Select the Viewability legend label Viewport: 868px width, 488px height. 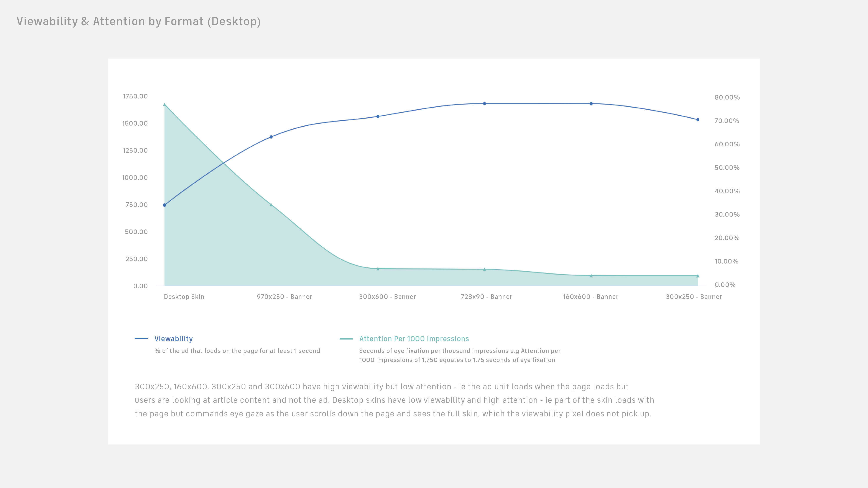[174, 339]
